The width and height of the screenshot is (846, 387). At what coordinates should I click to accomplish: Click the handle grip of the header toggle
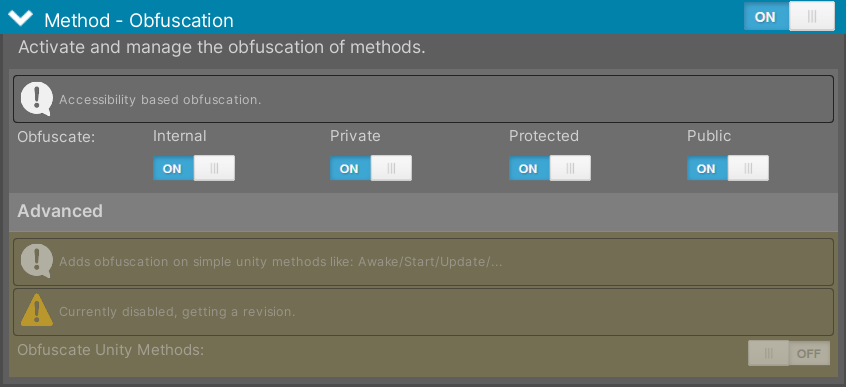pos(812,17)
